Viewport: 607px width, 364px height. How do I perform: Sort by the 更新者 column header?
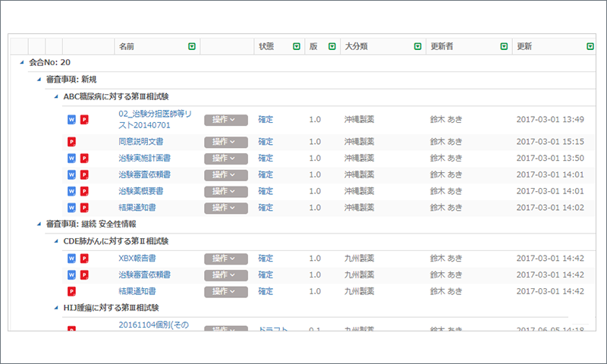442,46
